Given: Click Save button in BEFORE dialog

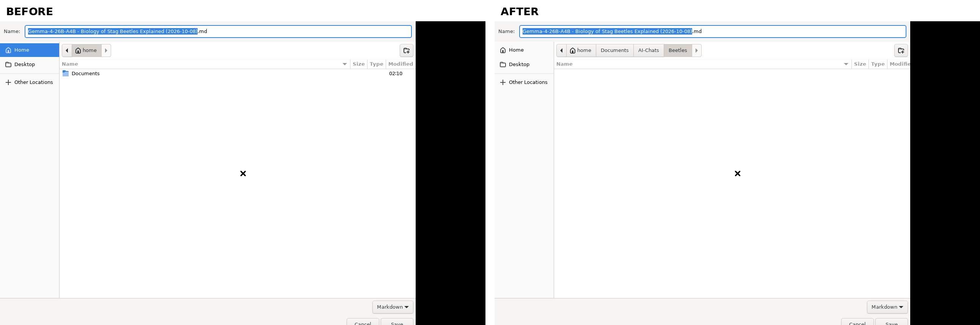Looking at the screenshot, I should tap(397, 322).
